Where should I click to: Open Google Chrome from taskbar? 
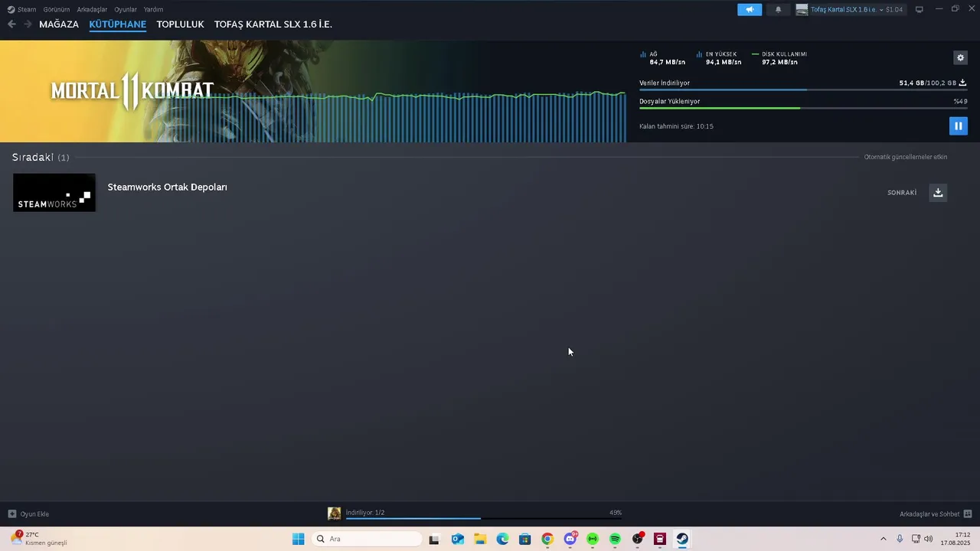547,540
